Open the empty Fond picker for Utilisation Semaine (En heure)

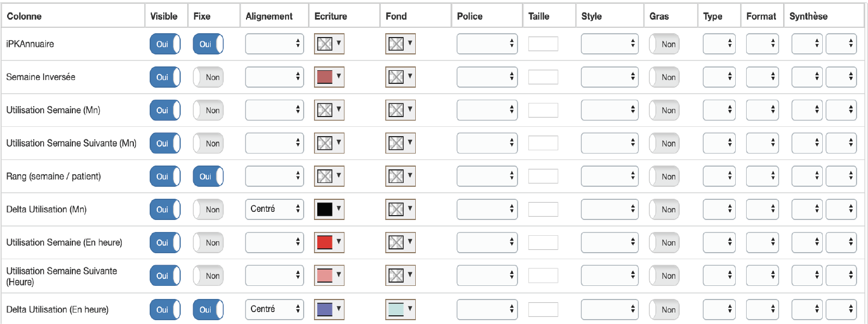coord(401,243)
